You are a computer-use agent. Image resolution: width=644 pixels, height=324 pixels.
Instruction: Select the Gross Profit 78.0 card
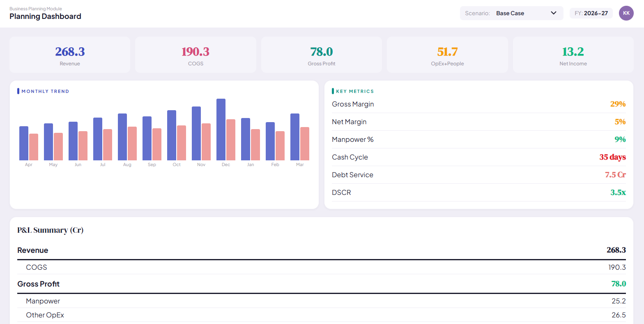(x=322, y=55)
